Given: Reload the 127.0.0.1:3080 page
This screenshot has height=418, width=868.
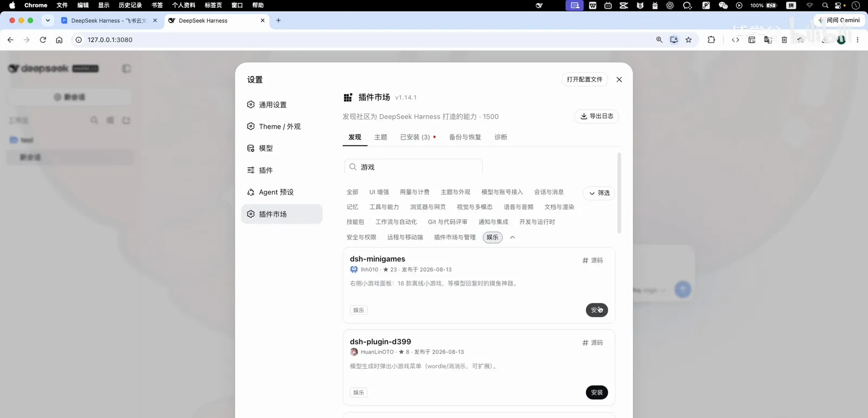Looking at the screenshot, I should (x=43, y=40).
